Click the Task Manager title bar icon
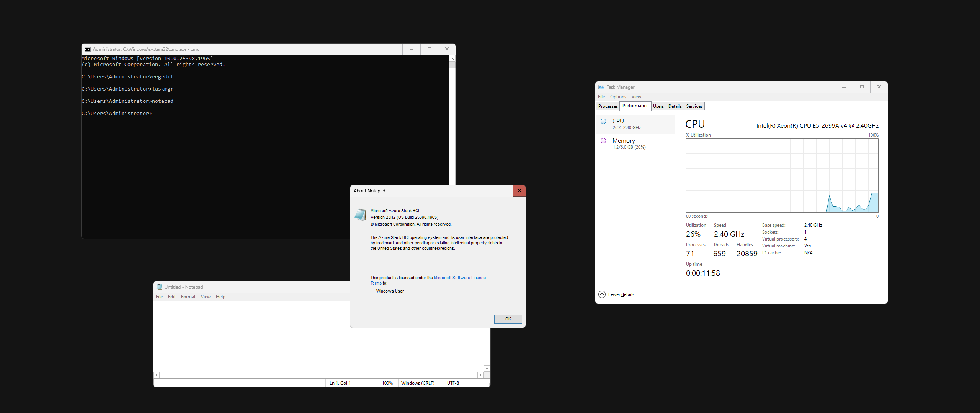Image resolution: width=980 pixels, height=413 pixels. (601, 87)
